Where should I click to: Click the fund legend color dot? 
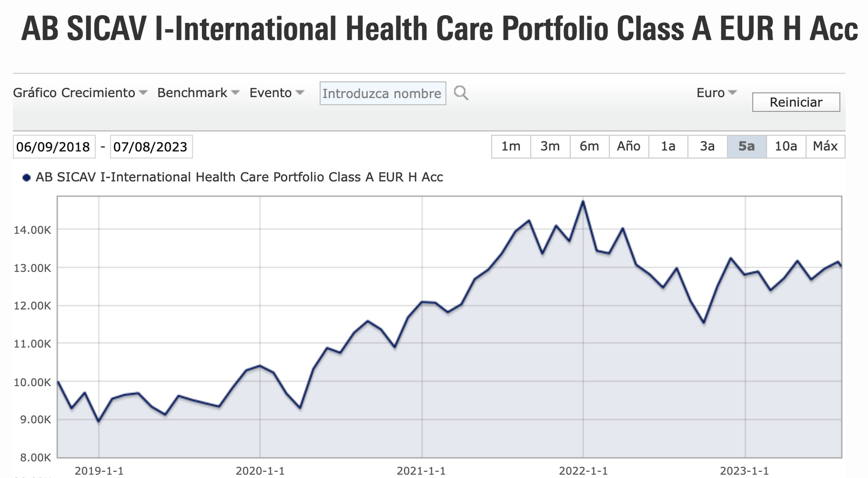pos(27,178)
